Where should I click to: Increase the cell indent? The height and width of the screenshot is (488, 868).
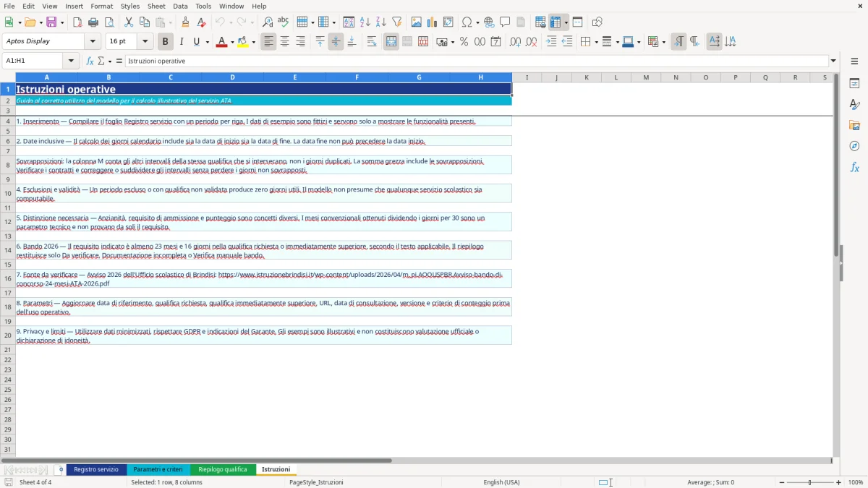click(x=551, y=42)
